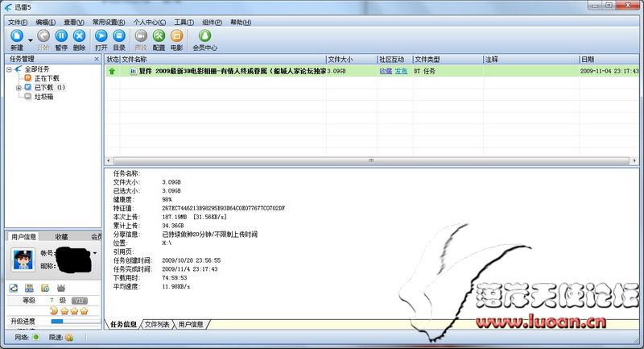Select 正在下载 in the task tree
Screen dimensions: 644x349
[x=47, y=78]
